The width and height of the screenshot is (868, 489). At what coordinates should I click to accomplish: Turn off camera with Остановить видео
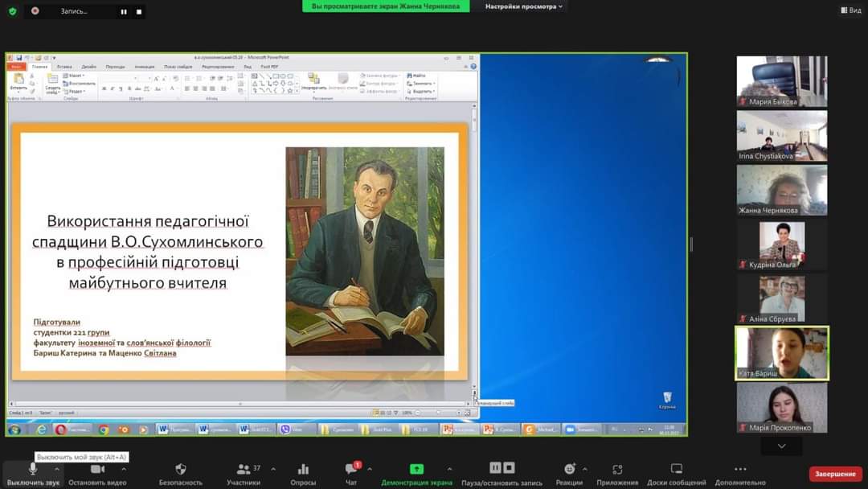tap(97, 469)
